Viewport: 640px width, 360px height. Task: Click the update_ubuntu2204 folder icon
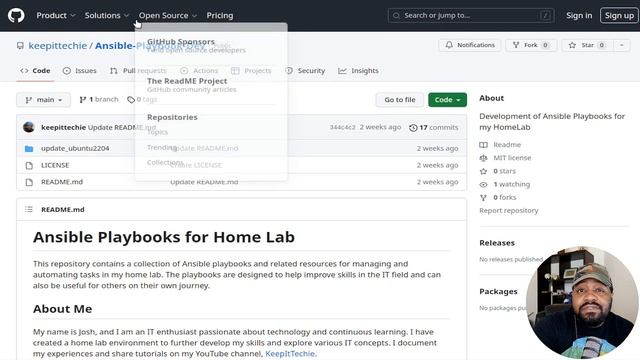(29, 149)
